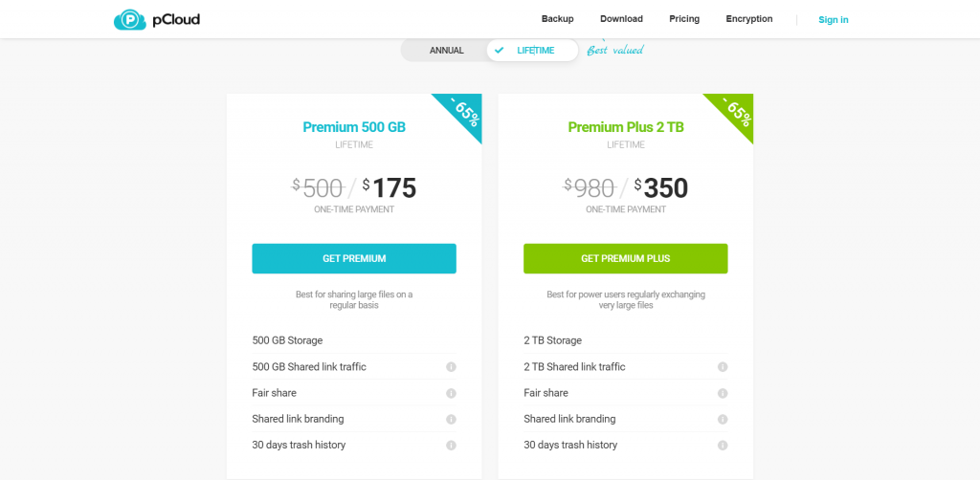
Task: Click the Premium 500 GB plan title
Action: (x=354, y=127)
